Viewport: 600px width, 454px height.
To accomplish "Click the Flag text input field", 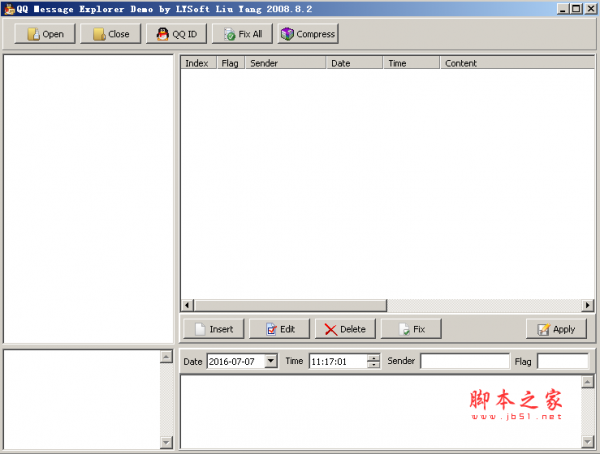I will 563,361.
